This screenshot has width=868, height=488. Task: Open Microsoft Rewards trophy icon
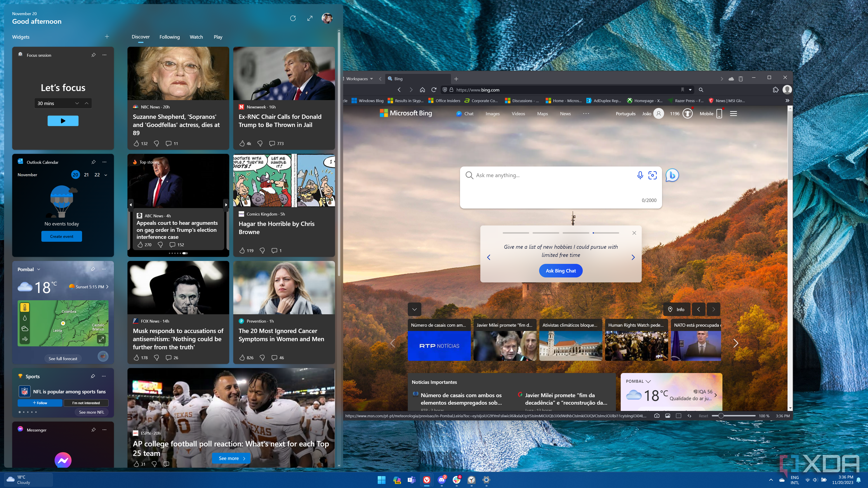click(687, 114)
